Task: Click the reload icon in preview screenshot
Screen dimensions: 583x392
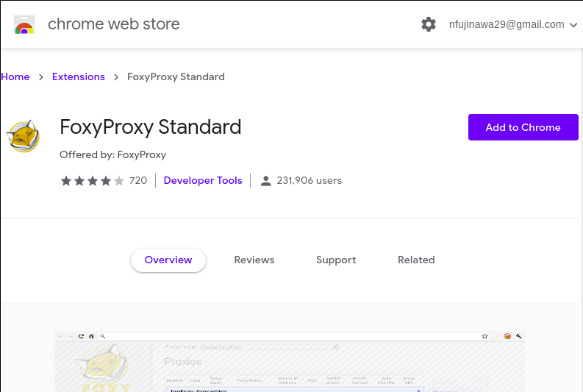Action: pyautogui.click(x=81, y=336)
